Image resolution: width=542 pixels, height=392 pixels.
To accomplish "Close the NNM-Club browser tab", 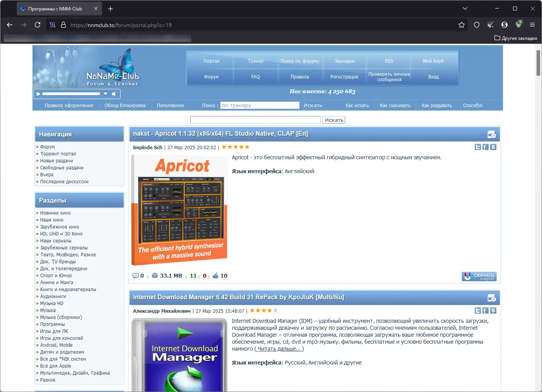I will tap(96, 9).
